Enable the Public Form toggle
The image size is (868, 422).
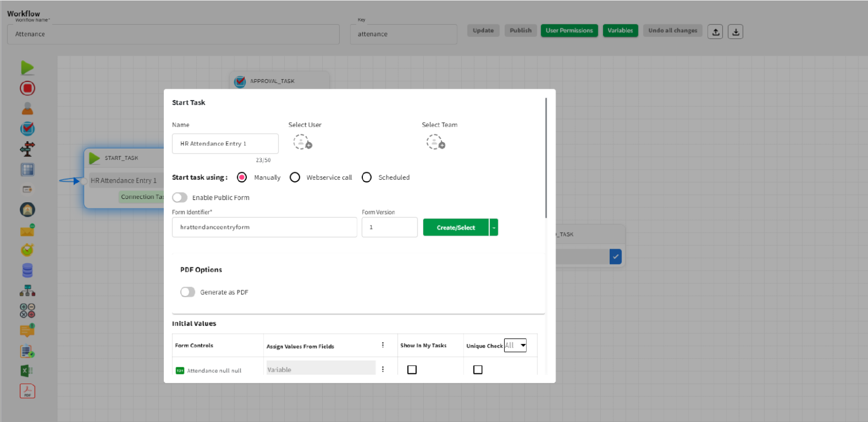(x=180, y=198)
